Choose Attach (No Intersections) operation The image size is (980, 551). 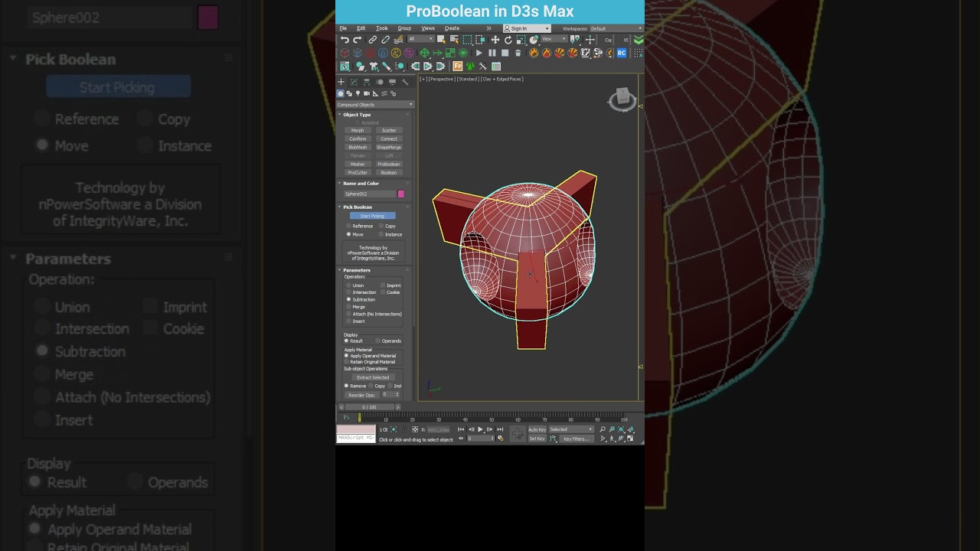374,314
